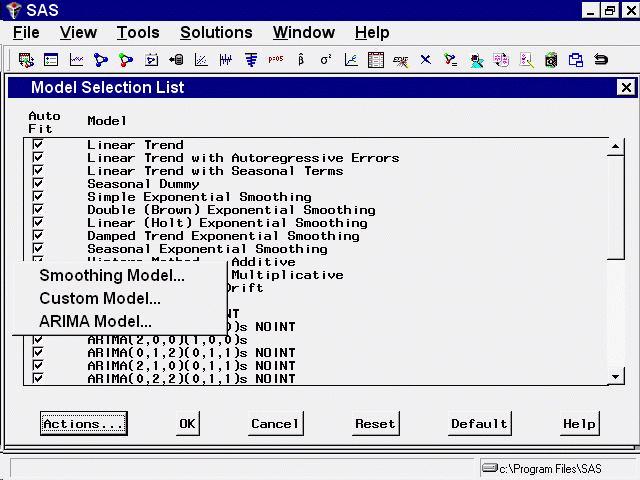Click the EDIT pencil toolbar icon
This screenshot has height=480, width=640.
tap(401, 61)
